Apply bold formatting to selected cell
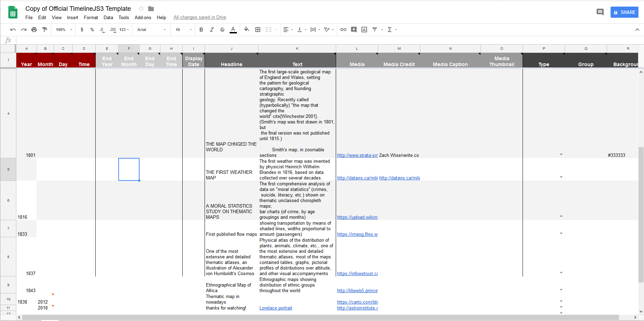 point(201,30)
